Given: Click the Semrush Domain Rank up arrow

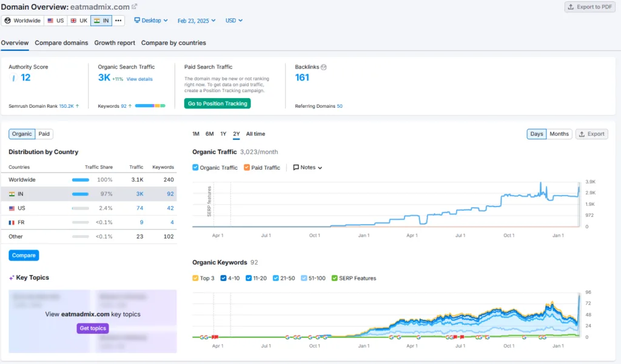Looking at the screenshot, I should click(77, 106).
